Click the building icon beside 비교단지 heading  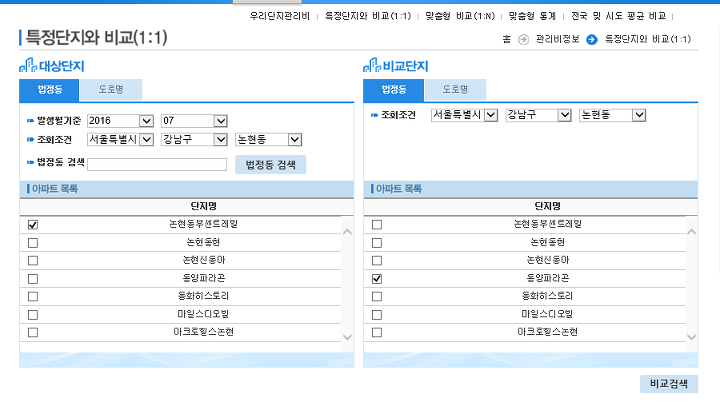(x=372, y=65)
